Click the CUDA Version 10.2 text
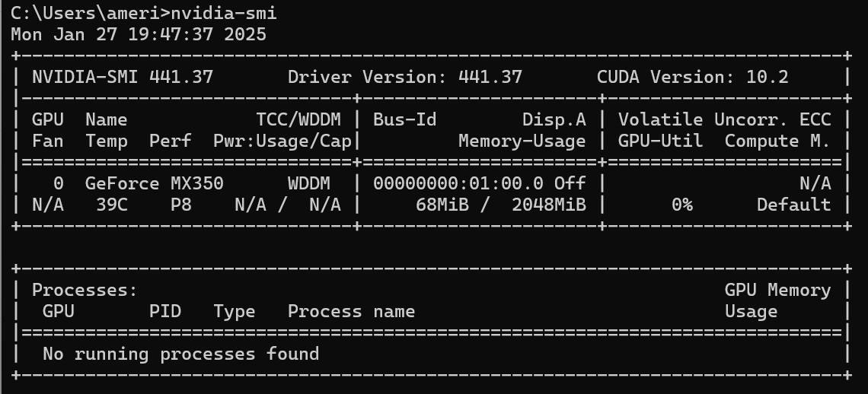The width and height of the screenshot is (868, 394). click(x=693, y=77)
